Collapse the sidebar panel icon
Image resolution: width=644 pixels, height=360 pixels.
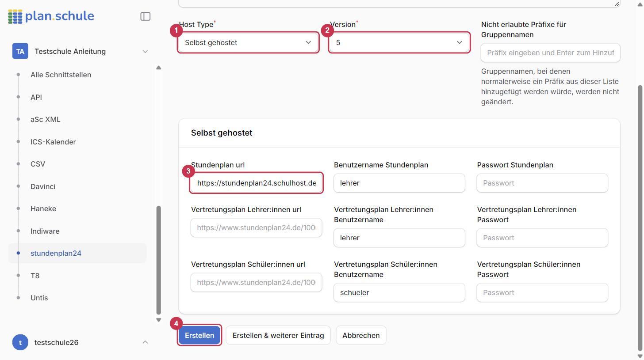(x=146, y=16)
